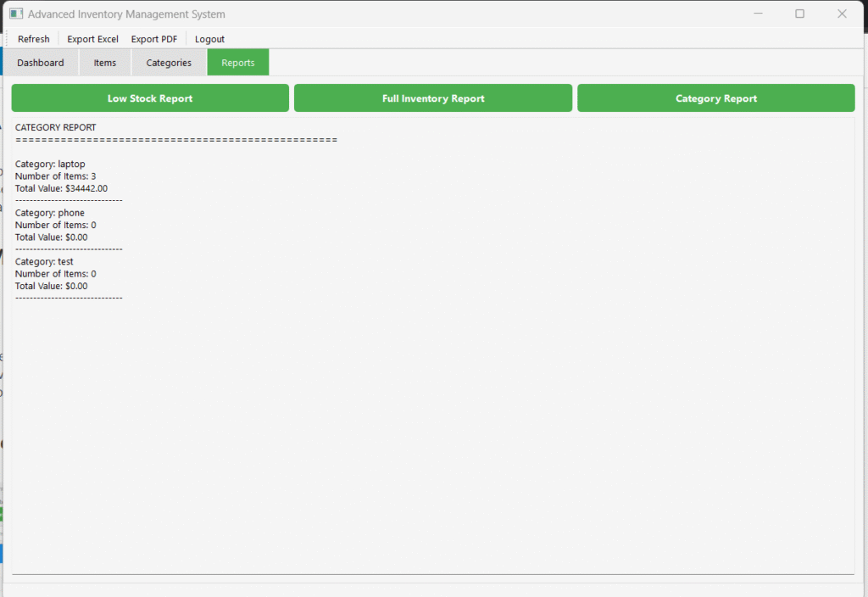Click 'Number of Items: 3' line
The image size is (868, 597).
pyautogui.click(x=55, y=176)
